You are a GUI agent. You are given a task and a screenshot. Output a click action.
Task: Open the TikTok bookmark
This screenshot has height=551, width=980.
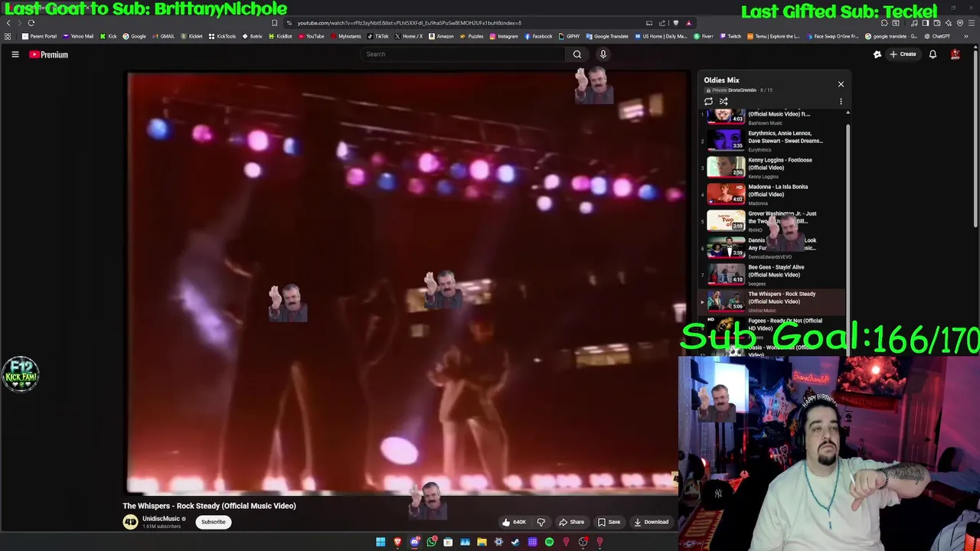click(x=377, y=36)
